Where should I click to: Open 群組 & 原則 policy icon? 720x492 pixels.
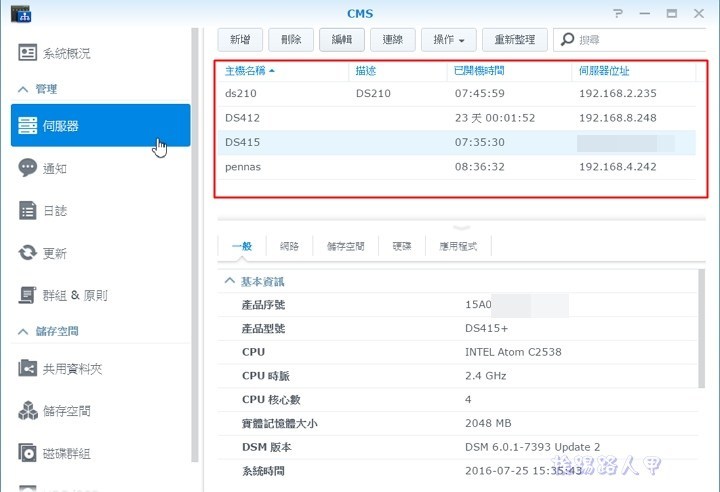pos(28,295)
